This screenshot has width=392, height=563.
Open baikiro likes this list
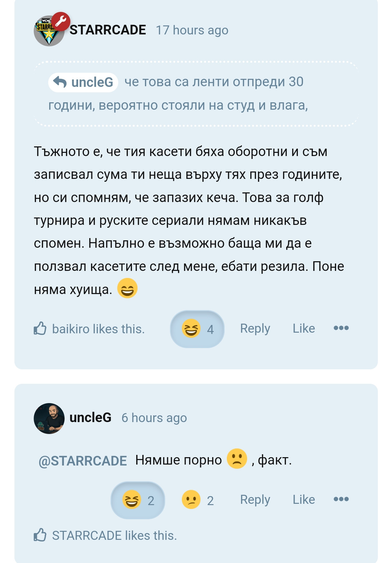[98, 329]
